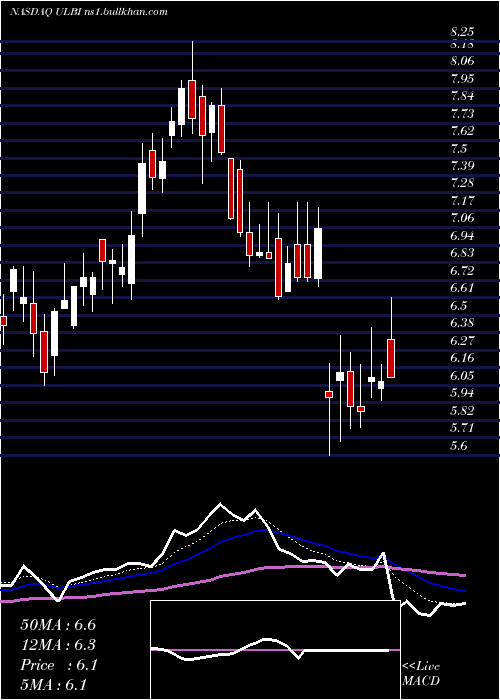Select the 7.73 axis value
This screenshot has width=500, height=700.
pyautogui.click(x=462, y=113)
